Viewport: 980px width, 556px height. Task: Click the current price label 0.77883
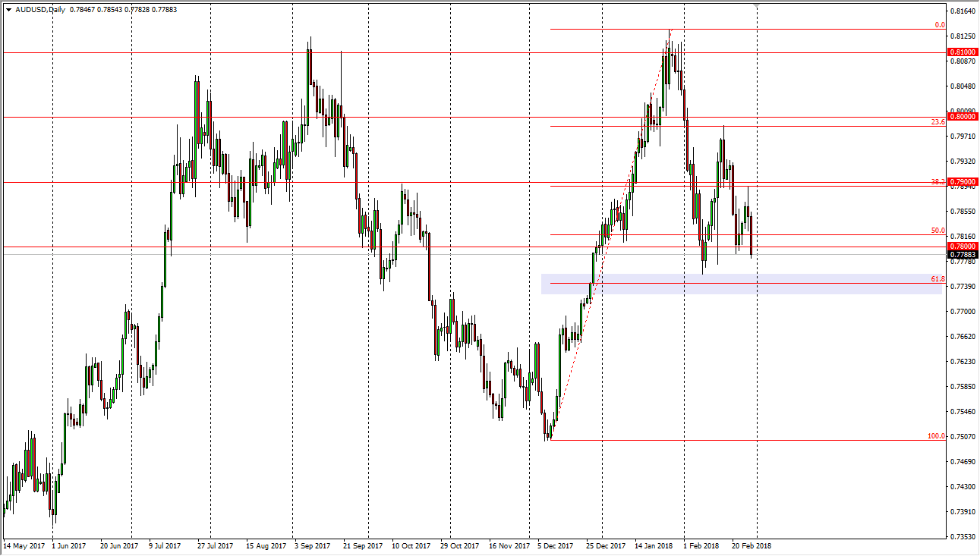coord(963,255)
